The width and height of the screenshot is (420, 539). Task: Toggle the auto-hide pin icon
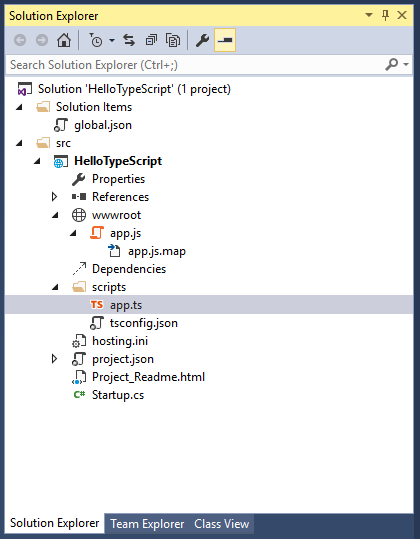[385, 15]
